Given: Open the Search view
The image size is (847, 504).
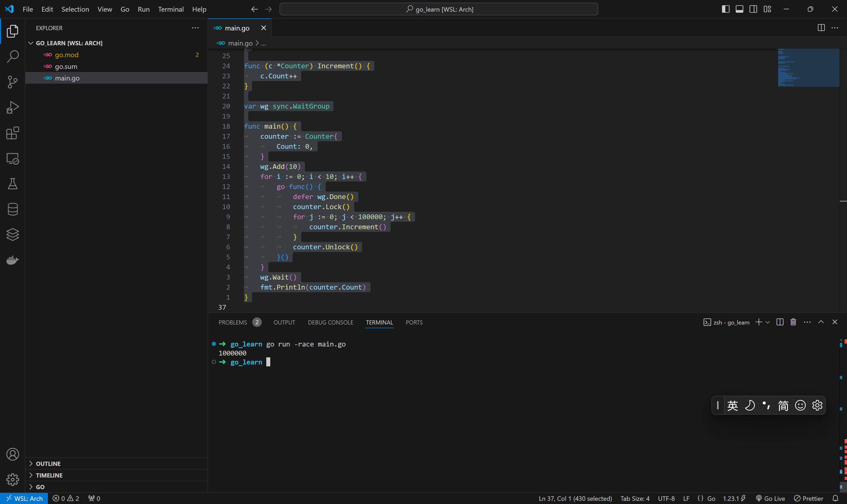Looking at the screenshot, I should point(12,56).
